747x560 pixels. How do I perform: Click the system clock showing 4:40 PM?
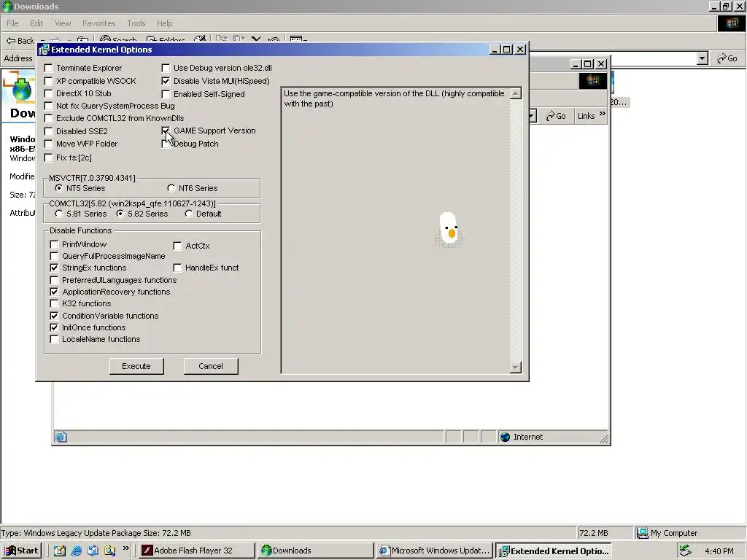tap(719, 551)
